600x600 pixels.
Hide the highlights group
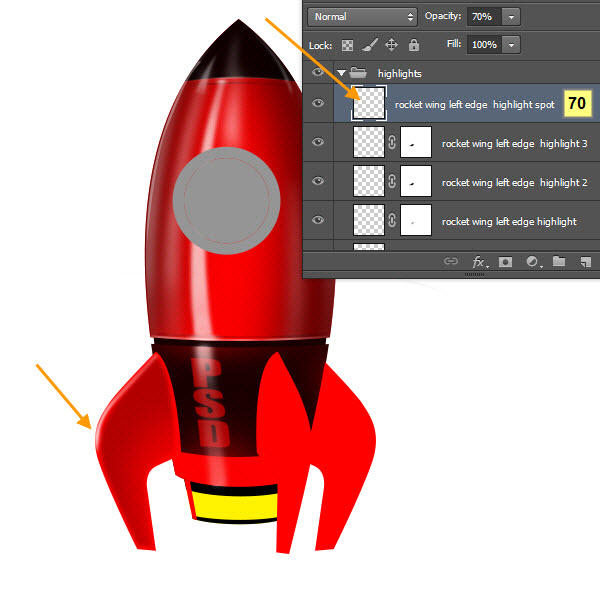pos(318,73)
